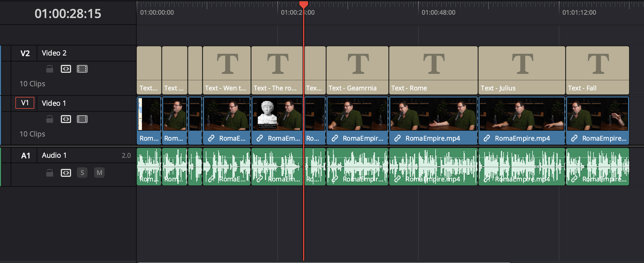This screenshot has height=263, width=644.
Task: Select the Text - Fall title clip
Action: pos(598,70)
